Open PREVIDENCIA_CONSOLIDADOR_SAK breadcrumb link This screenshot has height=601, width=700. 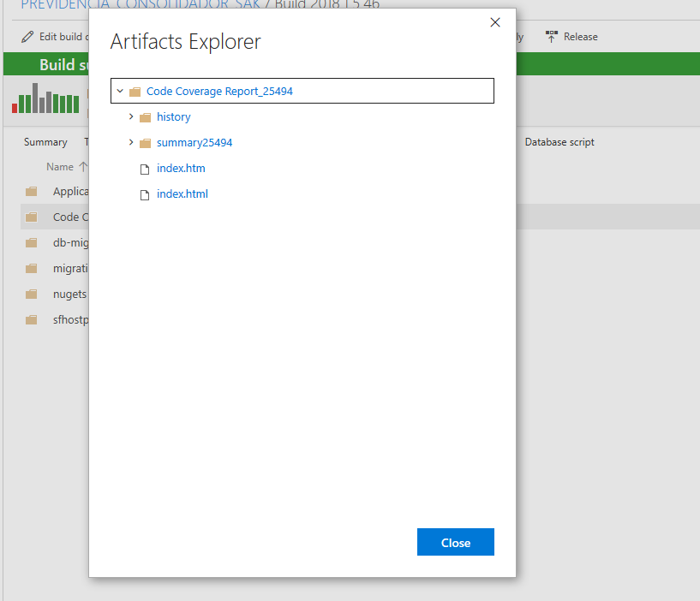141,4
